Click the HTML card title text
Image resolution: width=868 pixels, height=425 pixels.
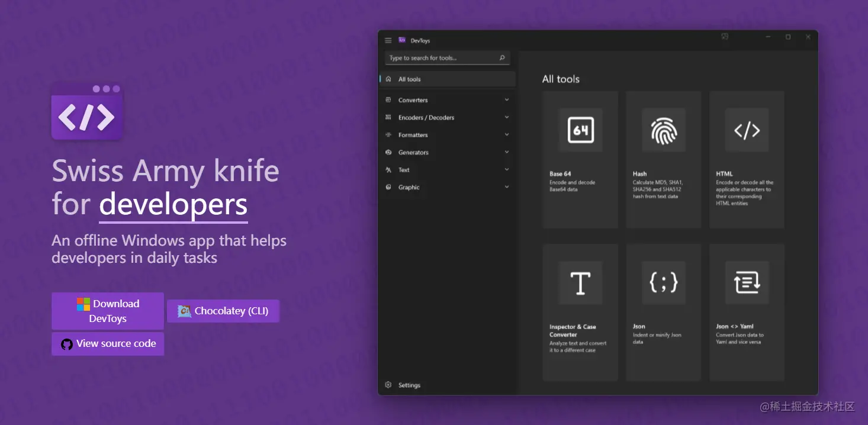point(724,174)
